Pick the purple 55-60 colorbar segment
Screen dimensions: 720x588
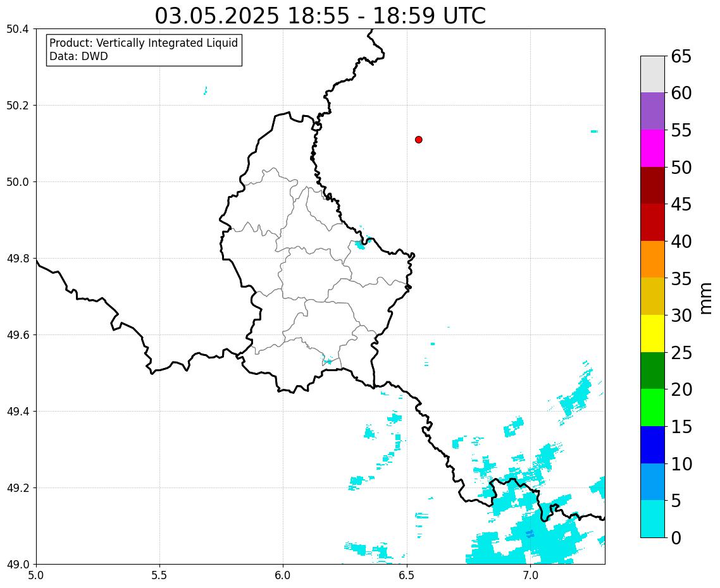tap(652, 111)
